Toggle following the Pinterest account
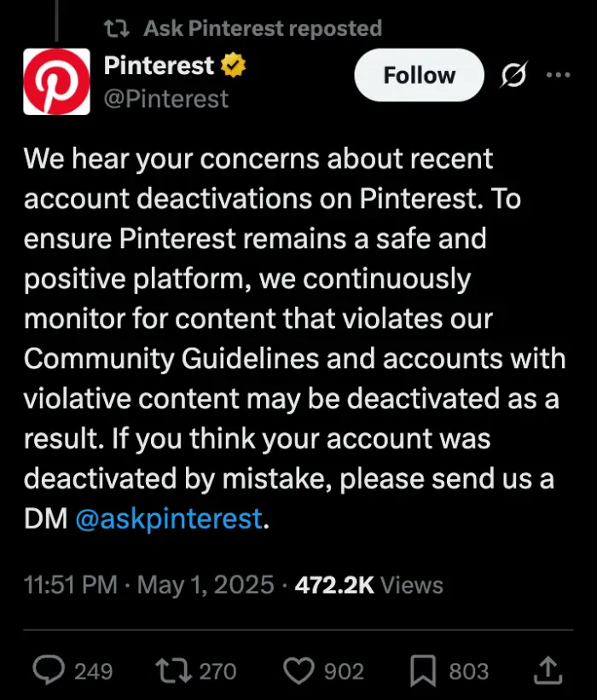 [x=418, y=74]
